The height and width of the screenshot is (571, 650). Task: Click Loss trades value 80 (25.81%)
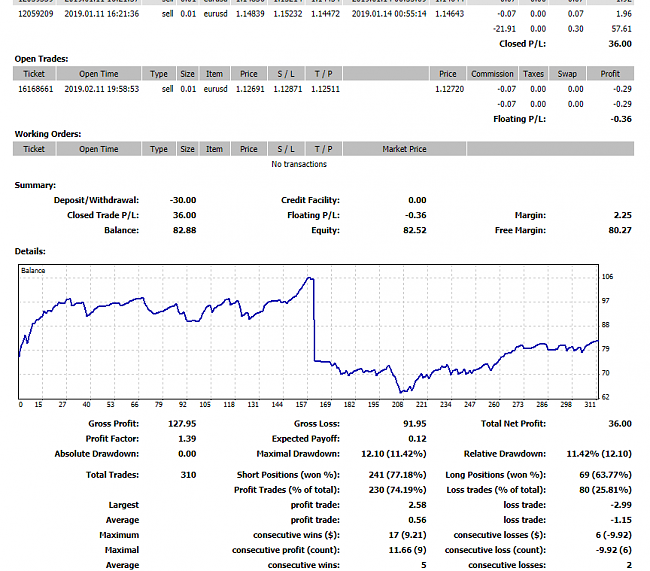coord(605,490)
